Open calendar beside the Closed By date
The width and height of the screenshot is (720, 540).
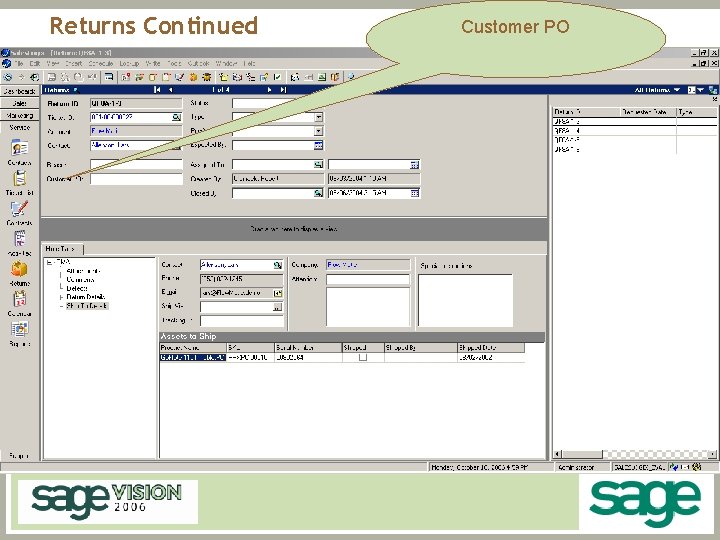coord(415,193)
